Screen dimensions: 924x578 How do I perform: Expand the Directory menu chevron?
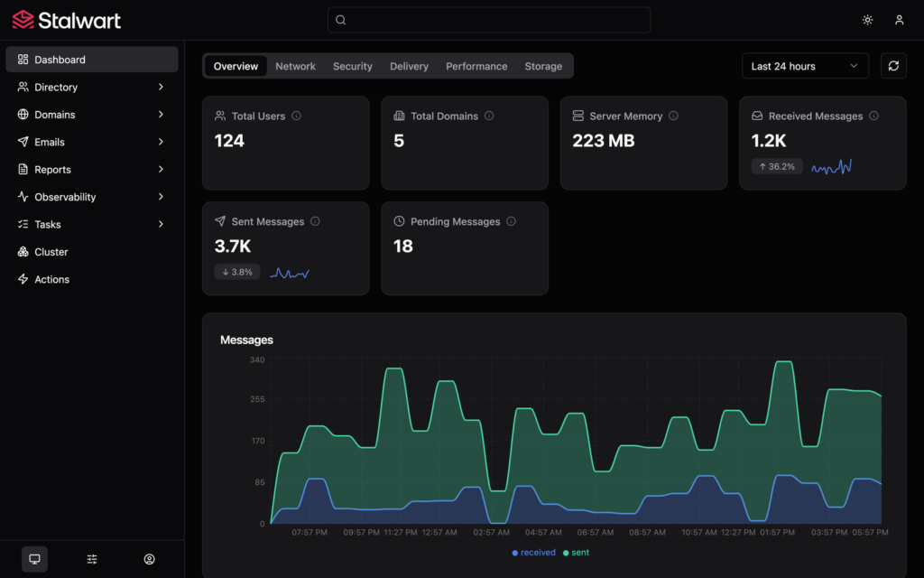(x=161, y=87)
